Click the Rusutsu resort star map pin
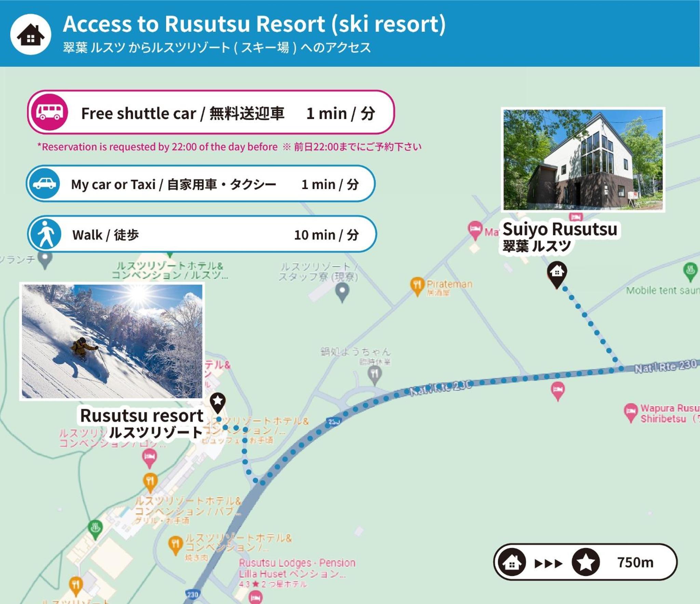The height and width of the screenshot is (604, 700). 218,402
